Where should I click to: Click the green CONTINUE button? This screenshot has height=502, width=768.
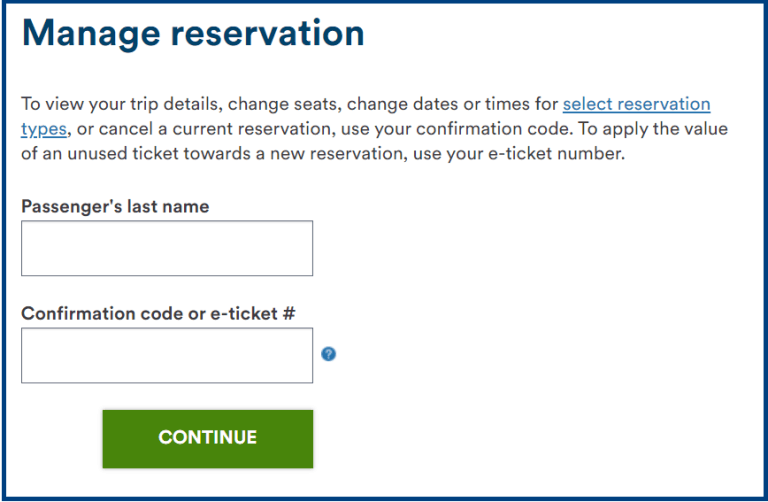tap(208, 439)
